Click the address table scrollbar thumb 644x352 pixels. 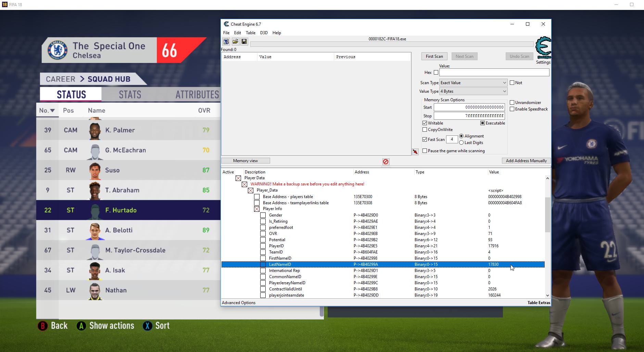[x=547, y=215]
